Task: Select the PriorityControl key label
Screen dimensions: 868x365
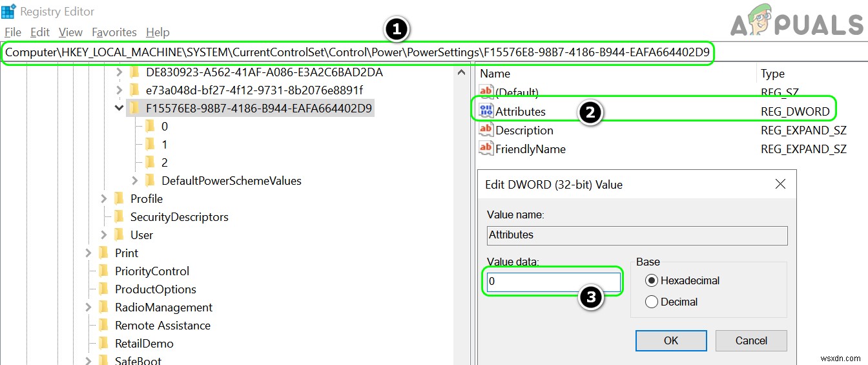Action: click(x=152, y=271)
